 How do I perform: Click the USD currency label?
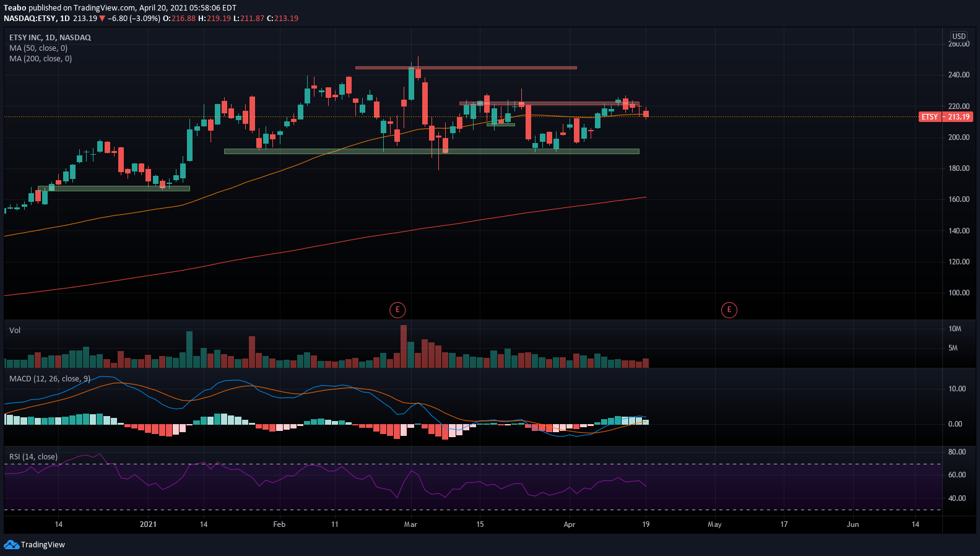coord(959,37)
